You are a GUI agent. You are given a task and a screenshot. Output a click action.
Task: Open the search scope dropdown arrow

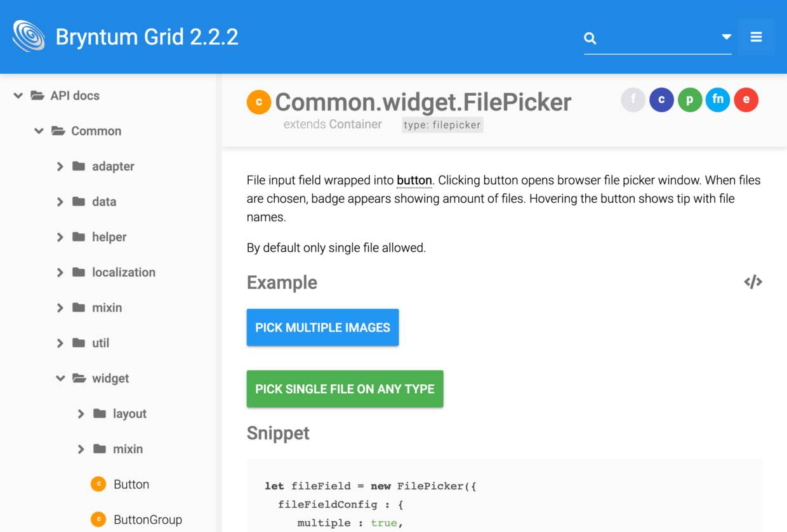(x=727, y=38)
